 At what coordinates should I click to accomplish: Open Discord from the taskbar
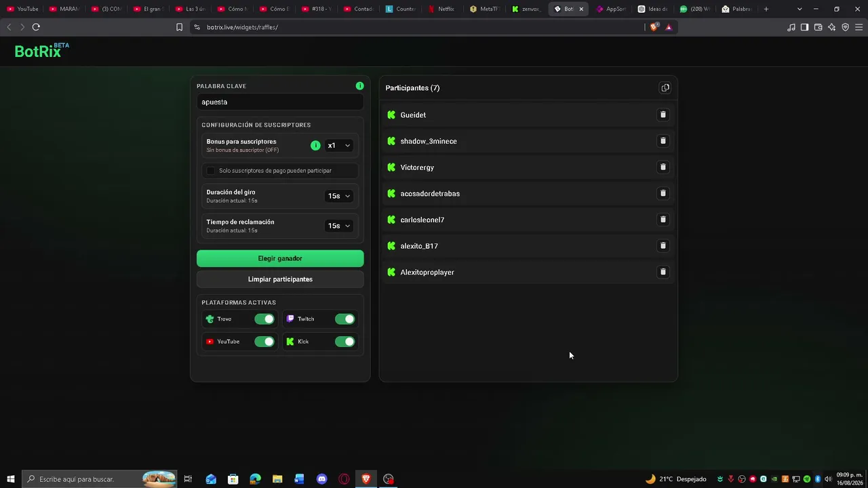321,479
